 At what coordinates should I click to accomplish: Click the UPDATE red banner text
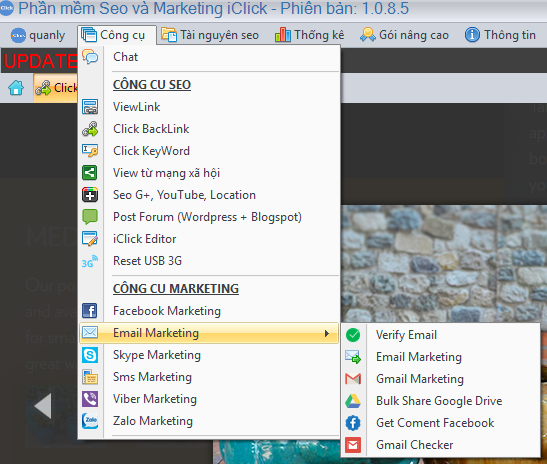[x=40, y=61]
